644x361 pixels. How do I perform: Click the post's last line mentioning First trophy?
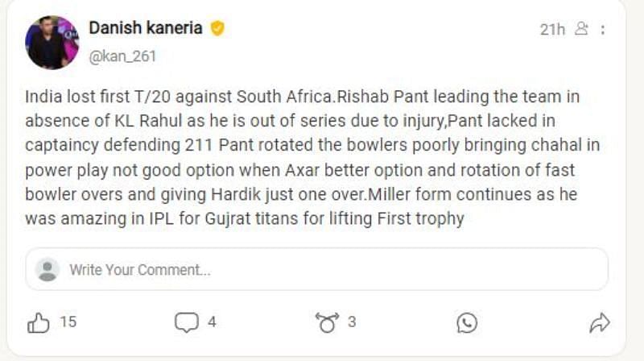[x=245, y=218]
